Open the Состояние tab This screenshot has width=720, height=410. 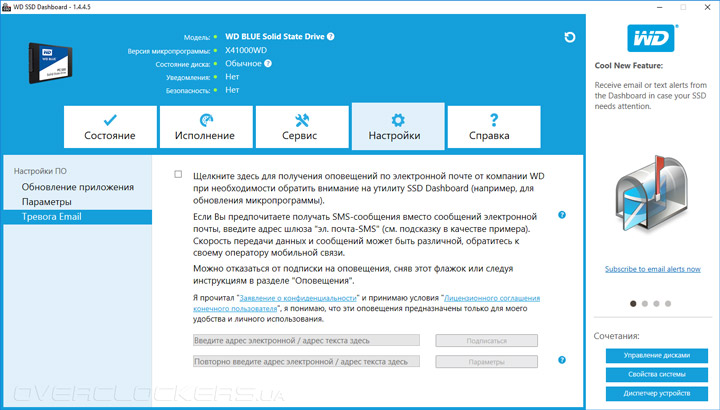coord(110,127)
